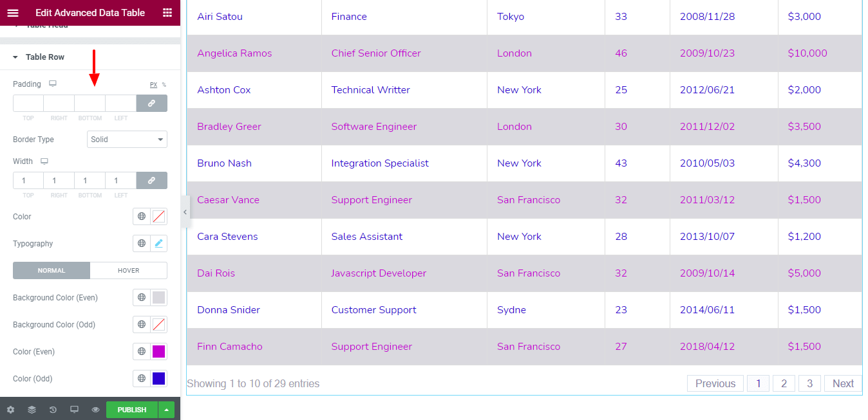Switch to the Hover tab
Image resolution: width=868 pixels, height=420 pixels.
(128, 271)
